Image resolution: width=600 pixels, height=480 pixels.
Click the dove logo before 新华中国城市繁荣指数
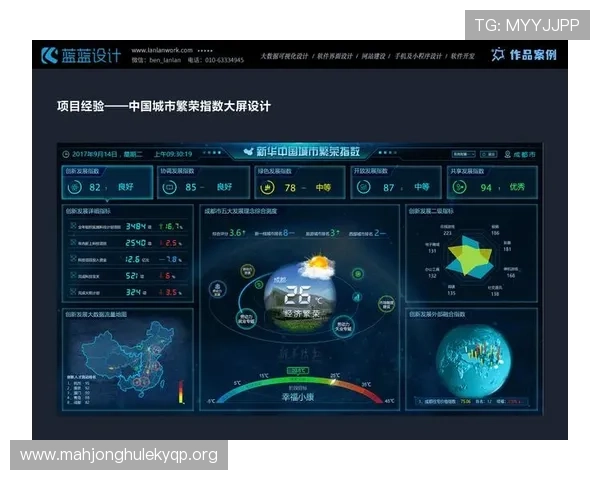point(249,152)
